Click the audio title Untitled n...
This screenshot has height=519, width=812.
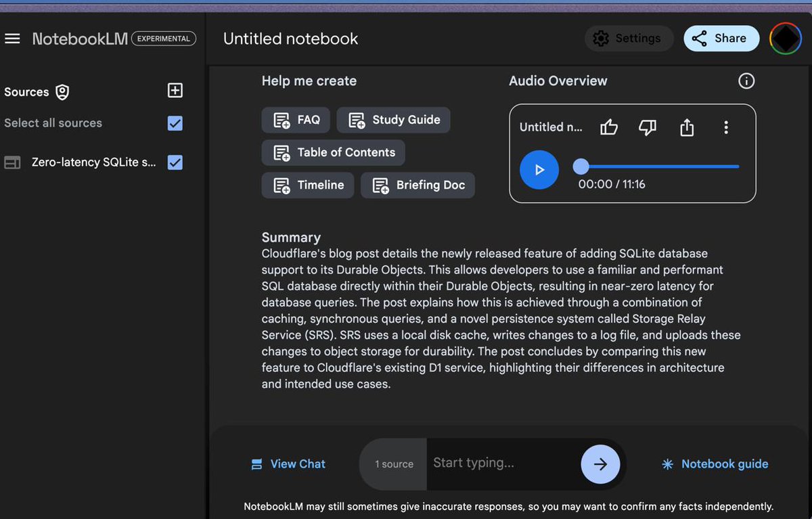[x=551, y=127]
